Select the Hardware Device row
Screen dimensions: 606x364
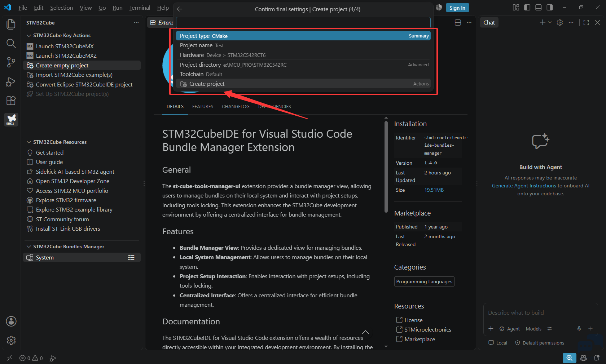coord(303,55)
